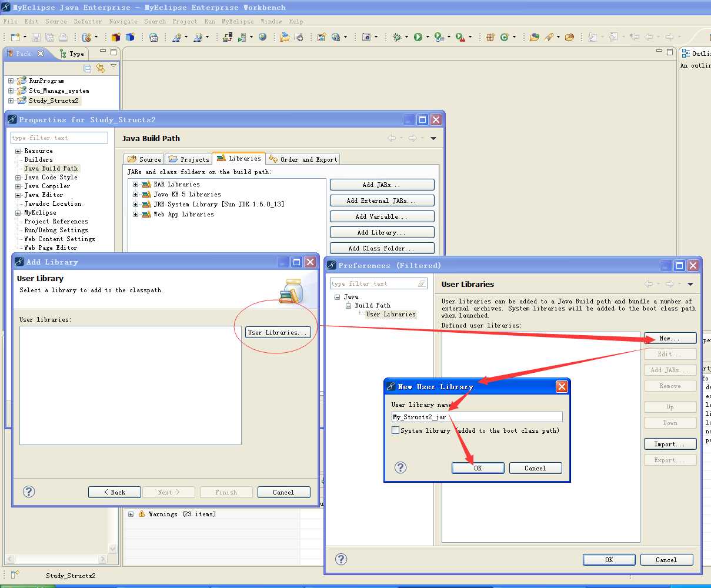
Task: Click the camera screenshot icon in toolbar
Action: click(x=367, y=37)
